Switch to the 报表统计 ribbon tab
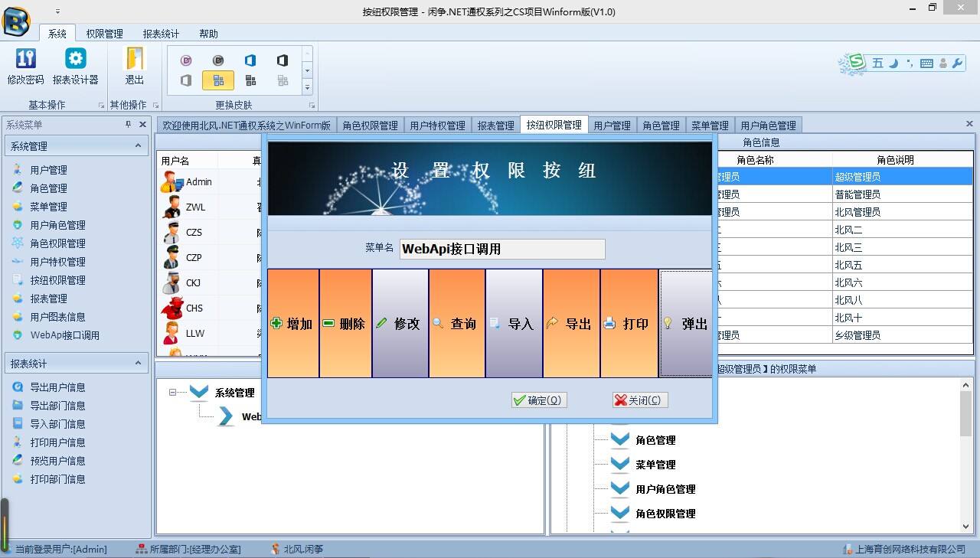The width and height of the screenshot is (980, 558). (161, 34)
